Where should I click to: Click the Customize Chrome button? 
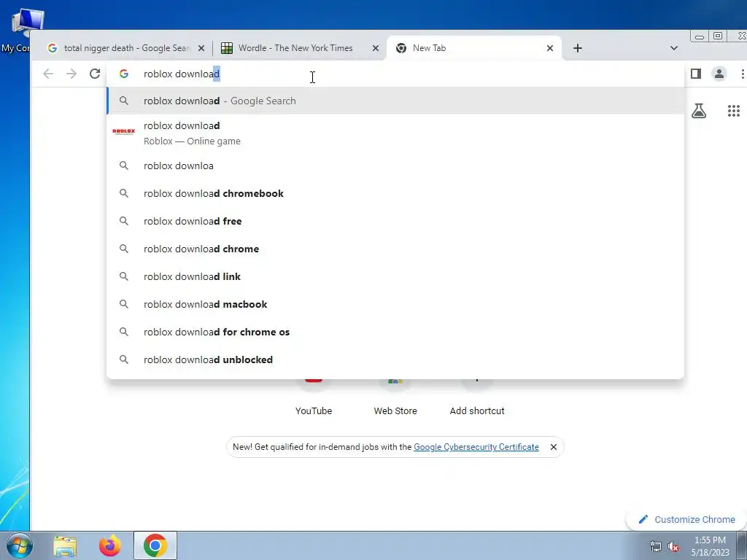pyautogui.click(x=686, y=519)
